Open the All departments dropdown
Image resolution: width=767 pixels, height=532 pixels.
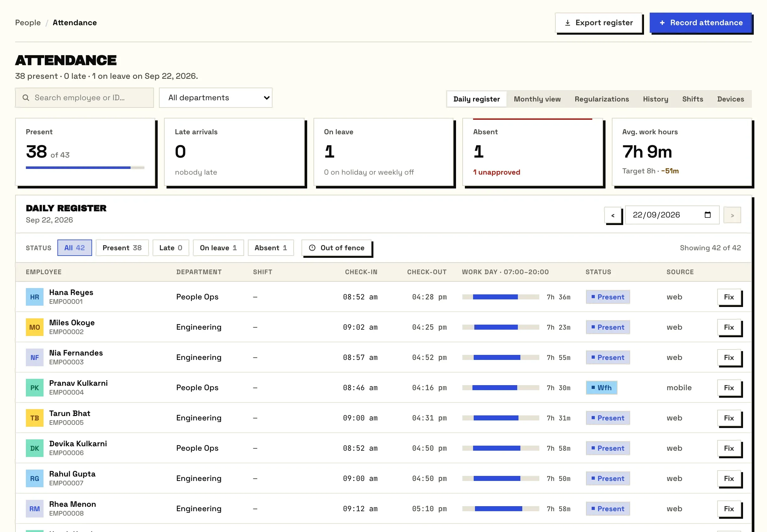[216, 98]
